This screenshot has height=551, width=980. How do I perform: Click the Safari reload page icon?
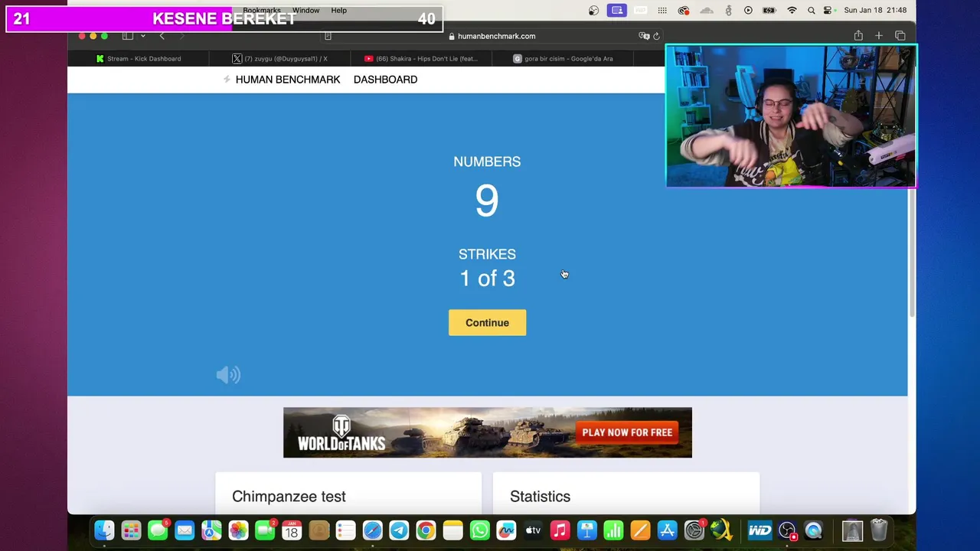point(656,36)
